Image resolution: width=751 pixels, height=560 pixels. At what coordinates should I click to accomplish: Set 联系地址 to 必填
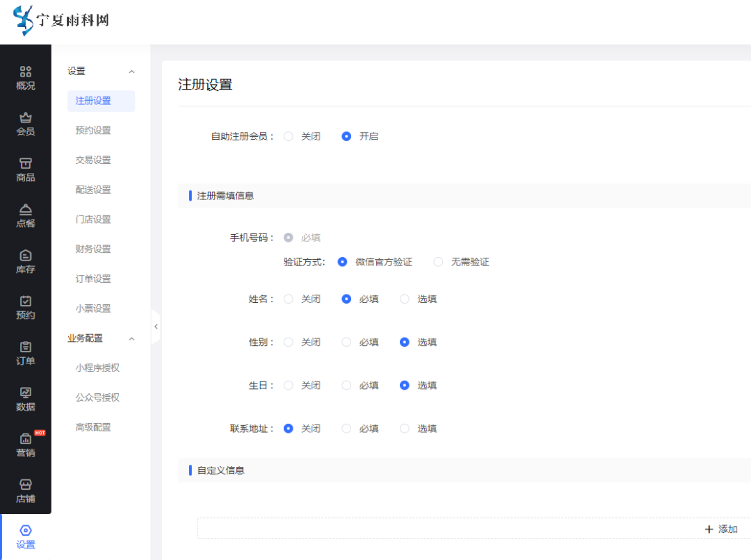pos(346,429)
